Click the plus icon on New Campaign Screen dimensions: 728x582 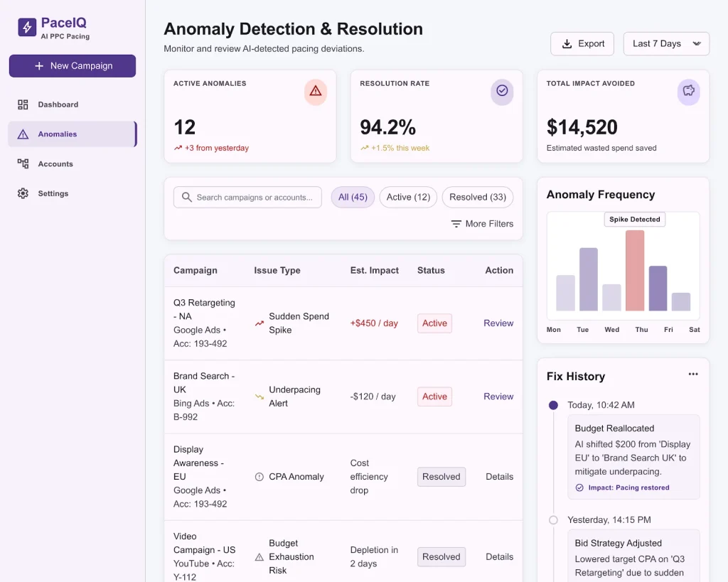click(40, 66)
